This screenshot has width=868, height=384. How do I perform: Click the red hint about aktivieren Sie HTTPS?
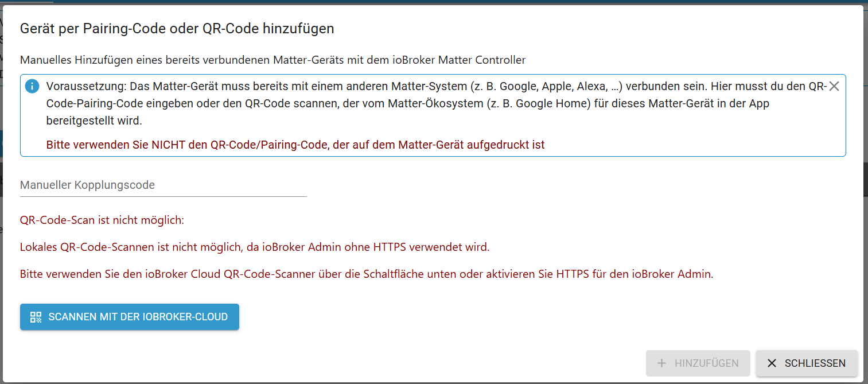pyautogui.click(x=366, y=274)
